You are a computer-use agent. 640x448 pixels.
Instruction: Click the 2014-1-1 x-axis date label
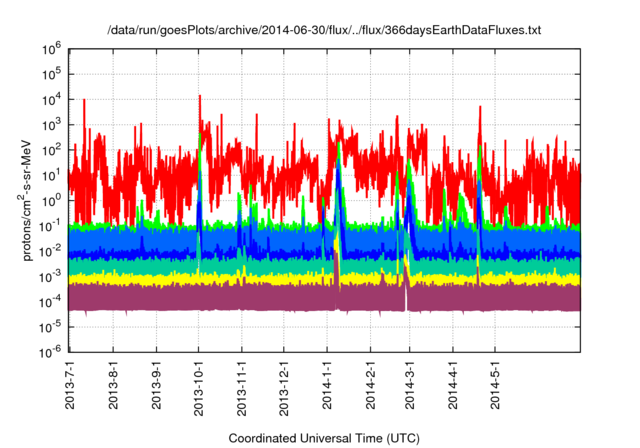coord(327,385)
